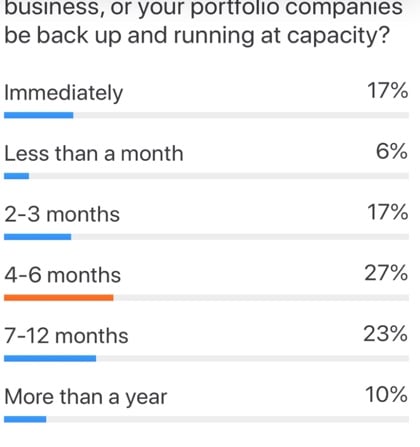Click the gray track of 4-6 months bar
Screen dimensions: 420x447
pyautogui.click(x=261, y=298)
